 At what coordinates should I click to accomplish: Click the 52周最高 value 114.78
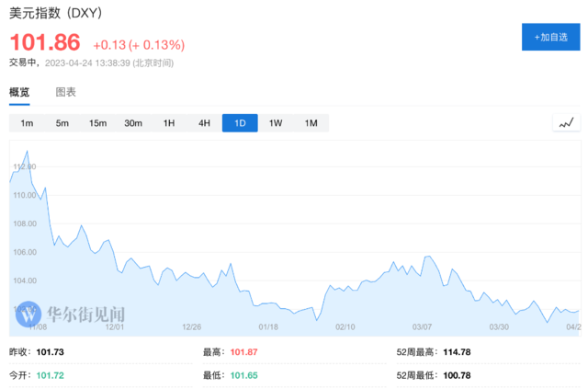tap(457, 352)
